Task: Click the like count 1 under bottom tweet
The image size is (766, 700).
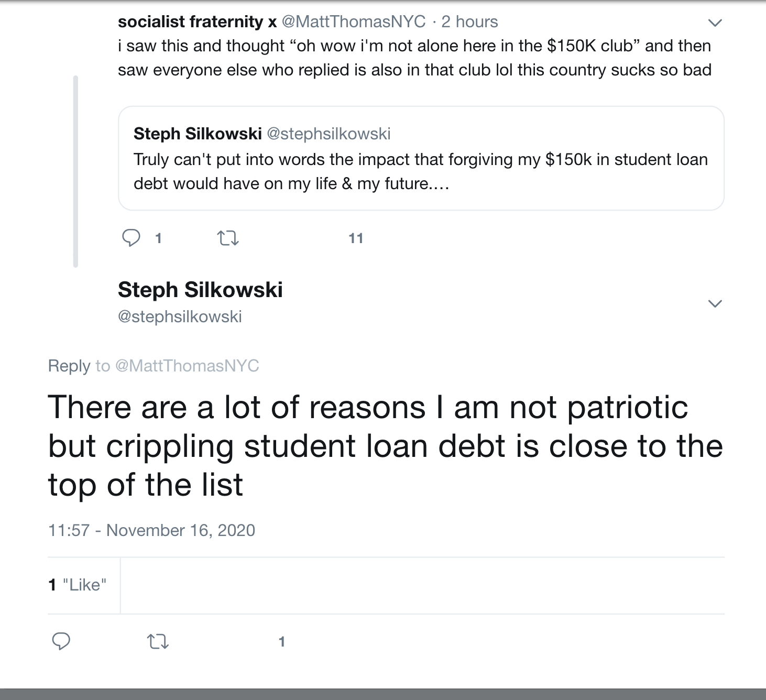Action: point(282,641)
